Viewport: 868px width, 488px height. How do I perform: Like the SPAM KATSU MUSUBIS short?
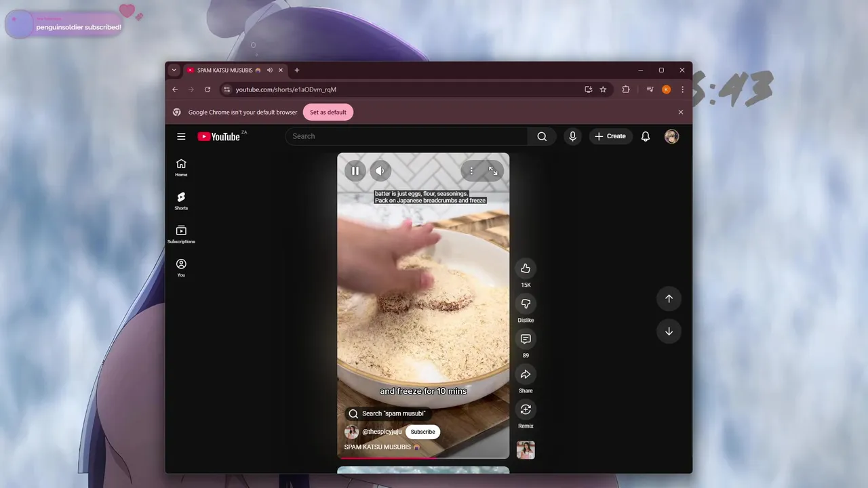pos(526,268)
